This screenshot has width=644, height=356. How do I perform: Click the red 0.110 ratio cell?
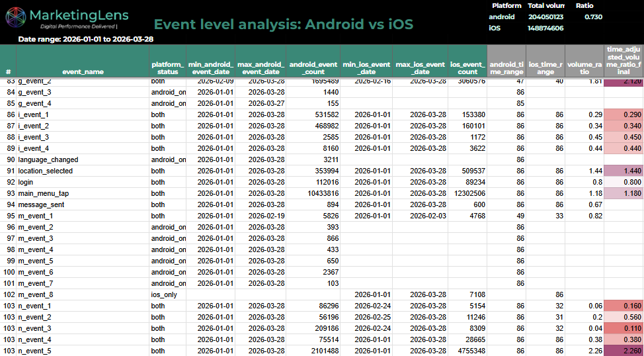tap(624, 328)
